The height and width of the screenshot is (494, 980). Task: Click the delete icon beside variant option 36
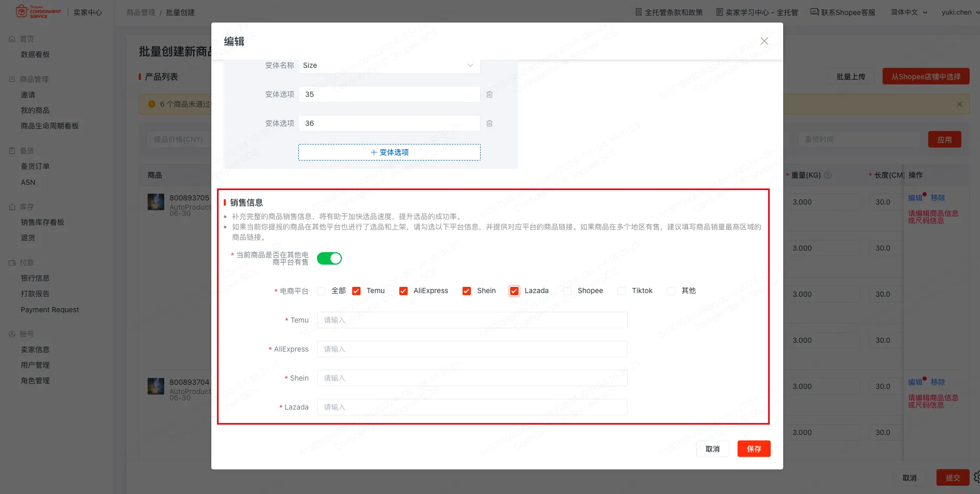coord(489,123)
